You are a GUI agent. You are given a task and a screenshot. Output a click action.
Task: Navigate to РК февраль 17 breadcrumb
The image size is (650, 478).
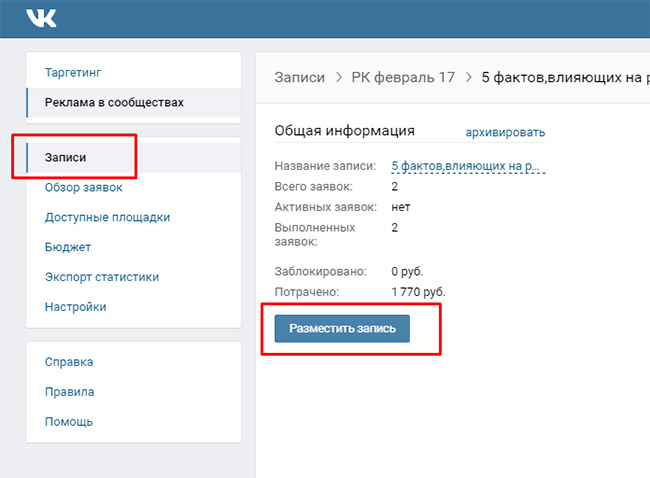point(403,77)
